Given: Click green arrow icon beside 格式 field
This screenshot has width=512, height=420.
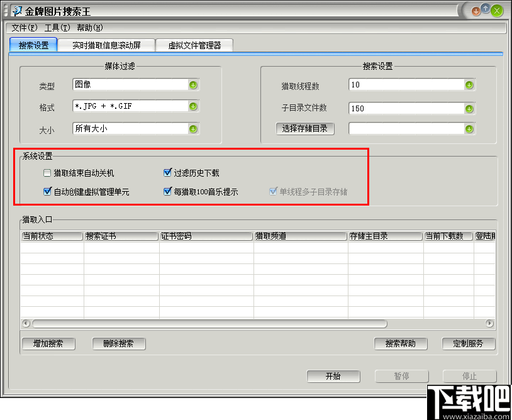Looking at the screenshot, I should [193, 107].
